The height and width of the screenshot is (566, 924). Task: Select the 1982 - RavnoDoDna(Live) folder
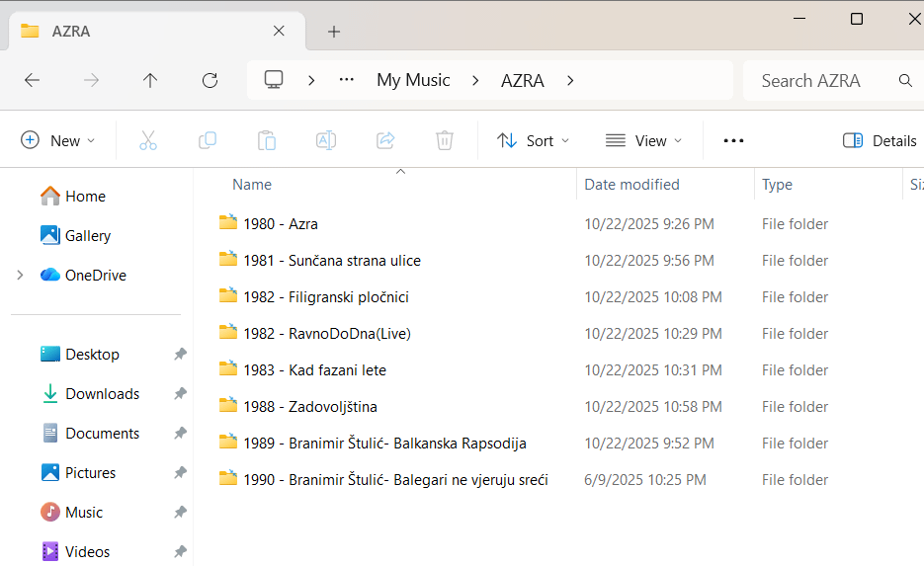tap(327, 333)
